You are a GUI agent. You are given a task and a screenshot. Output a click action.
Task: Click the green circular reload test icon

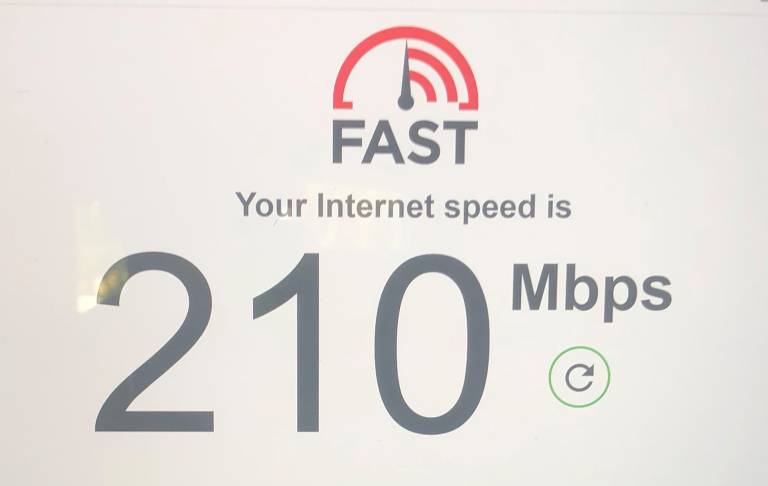(x=579, y=376)
